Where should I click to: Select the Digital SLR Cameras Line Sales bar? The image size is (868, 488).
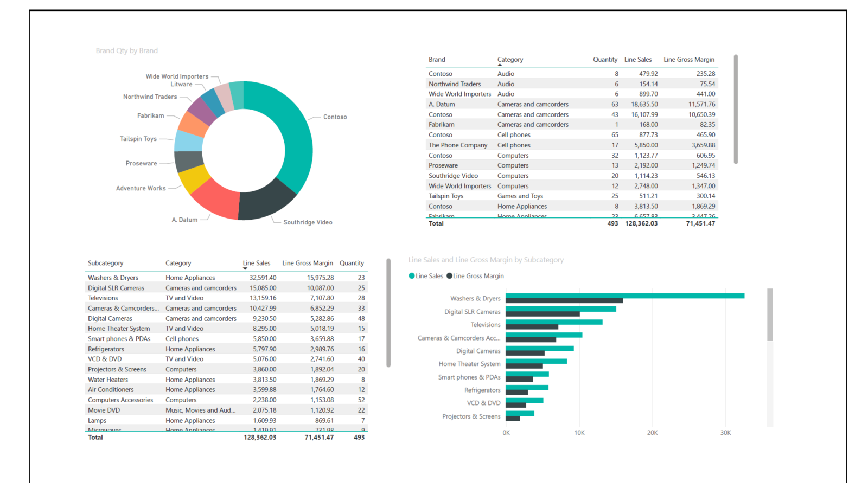(561, 309)
